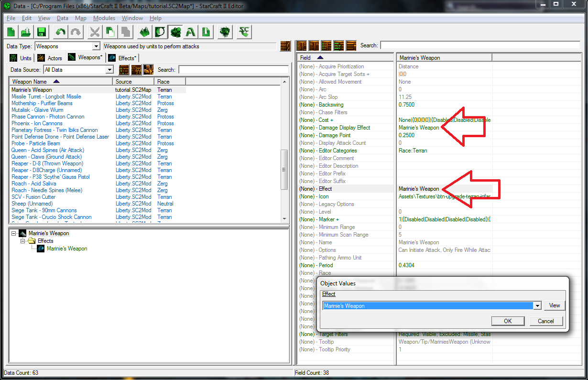Switch to the Units tab

click(x=21, y=58)
